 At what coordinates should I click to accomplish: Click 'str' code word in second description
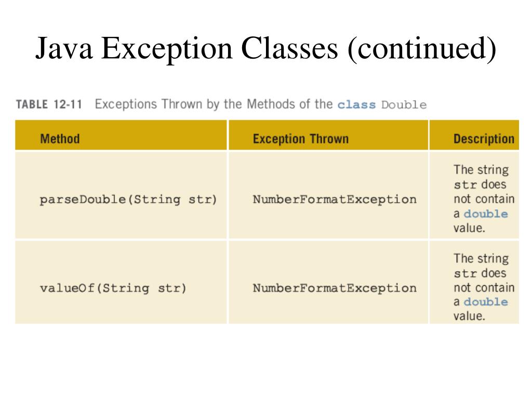click(x=465, y=273)
